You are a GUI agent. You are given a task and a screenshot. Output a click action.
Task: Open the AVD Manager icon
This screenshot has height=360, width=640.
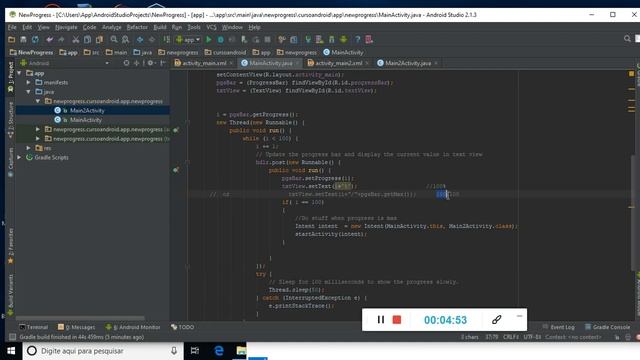click(320, 40)
